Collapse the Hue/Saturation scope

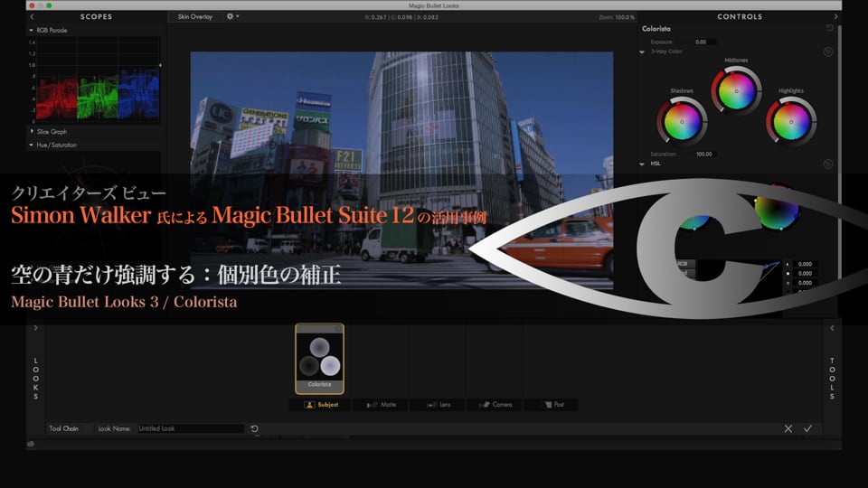click(x=31, y=145)
